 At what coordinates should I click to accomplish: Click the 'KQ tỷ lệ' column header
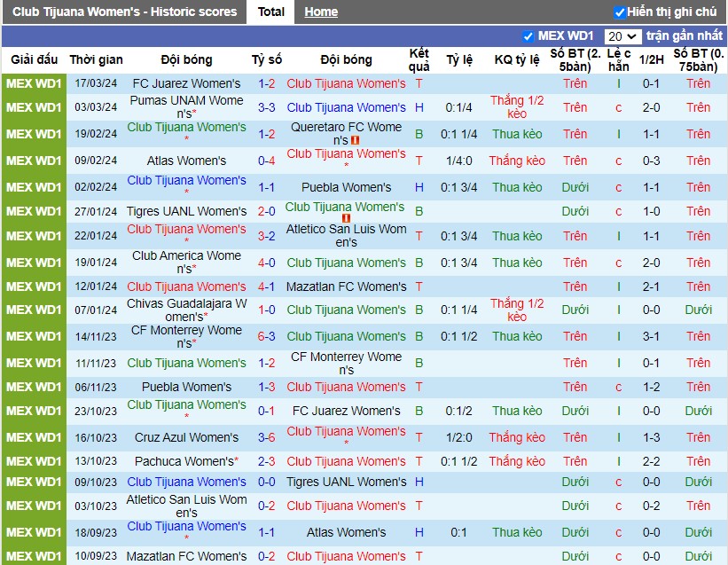click(517, 60)
